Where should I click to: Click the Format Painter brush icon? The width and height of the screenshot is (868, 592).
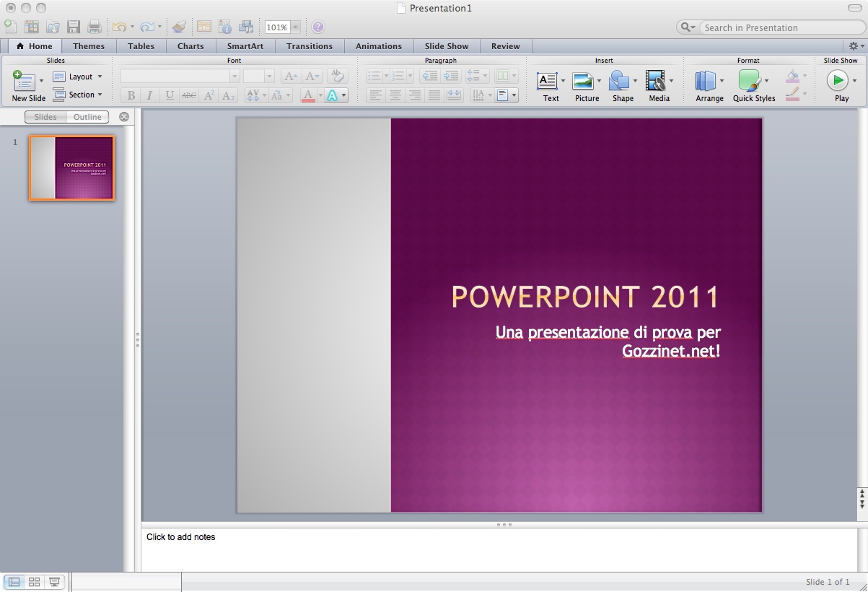pyautogui.click(x=179, y=27)
